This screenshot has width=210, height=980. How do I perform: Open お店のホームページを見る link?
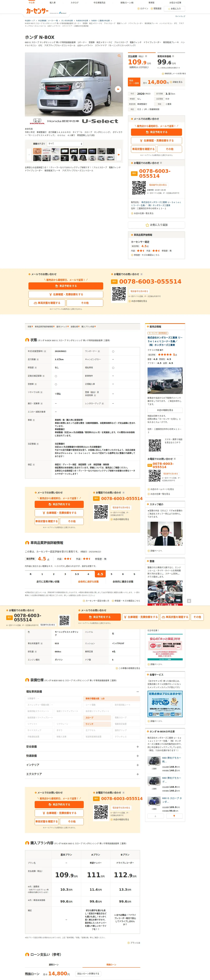161,489
